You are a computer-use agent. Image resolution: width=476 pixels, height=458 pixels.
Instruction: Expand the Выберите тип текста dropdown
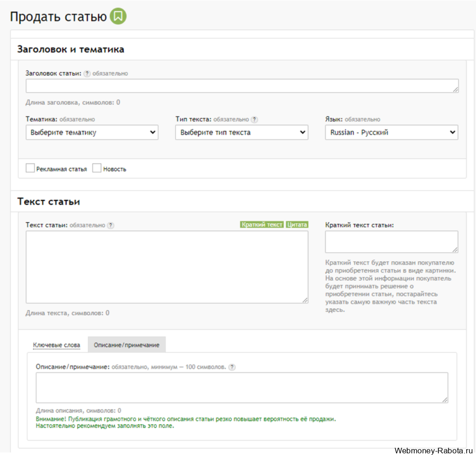242,133
